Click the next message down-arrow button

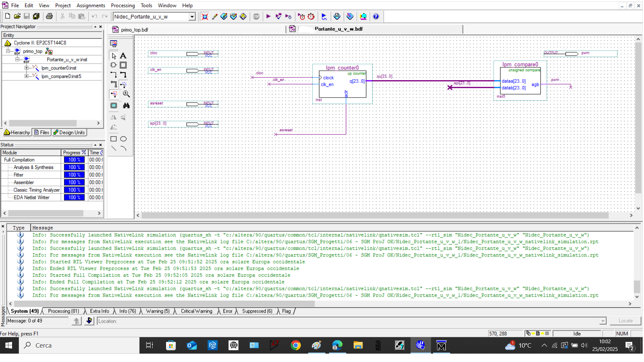pos(89,321)
